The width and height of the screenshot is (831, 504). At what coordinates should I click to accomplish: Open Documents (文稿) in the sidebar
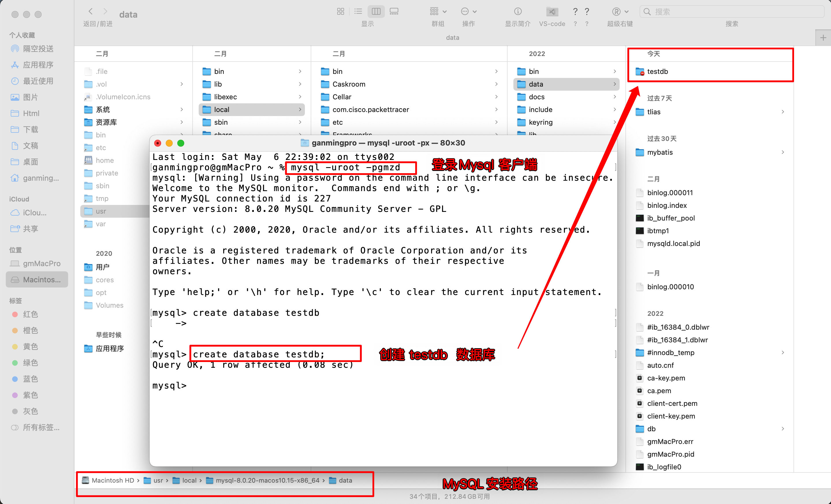37,146
